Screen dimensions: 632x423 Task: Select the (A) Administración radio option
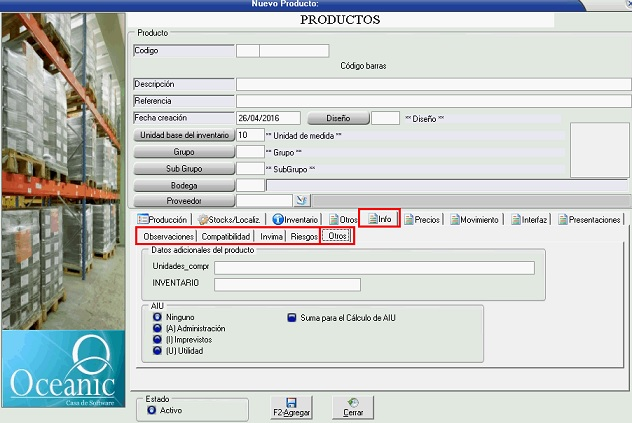coord(156,328)
